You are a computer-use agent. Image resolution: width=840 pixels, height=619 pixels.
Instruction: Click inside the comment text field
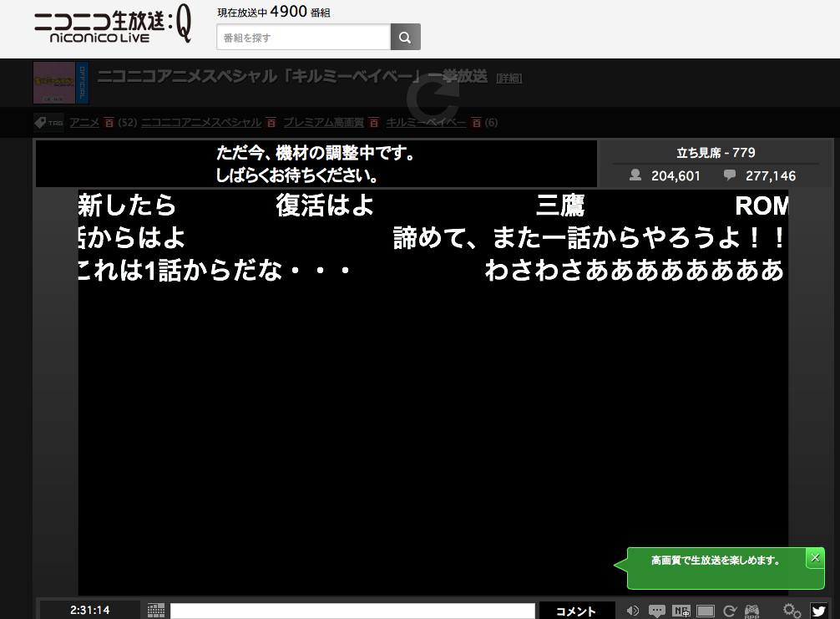[352, 611]
